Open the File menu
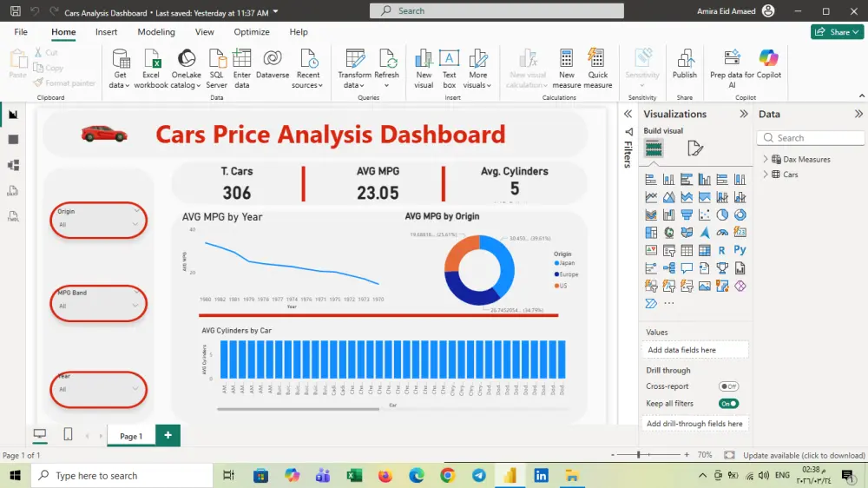 click(21, 32)
